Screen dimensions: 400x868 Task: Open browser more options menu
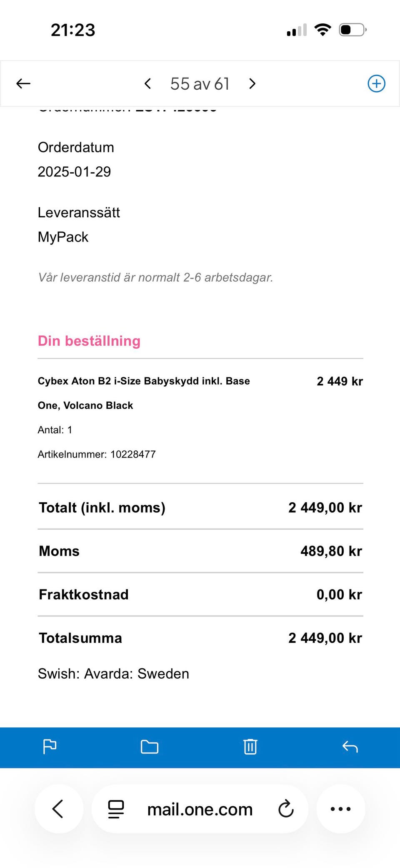[x=340, y=809]
